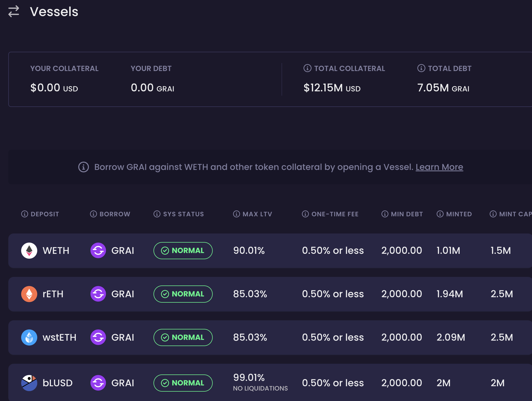This screenshot has height=401, width=532.
Task: Click the Borrow column info icon
Action: [93, 214]
